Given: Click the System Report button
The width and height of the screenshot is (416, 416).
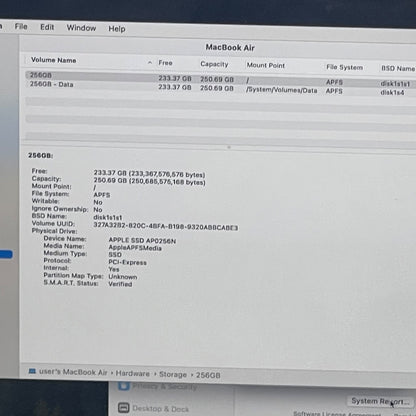Looking at the screenshot, I should [380, 401].
